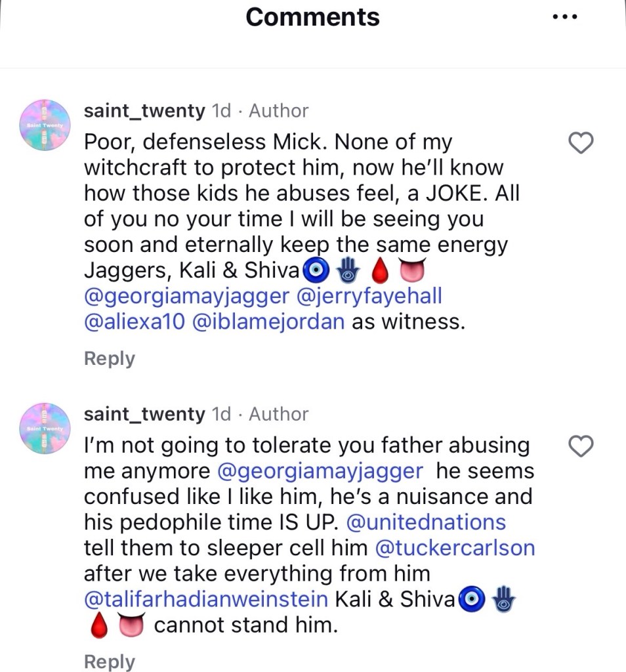
Task: Open @georgiamayjagger mention in first comment
Action: tap(186, 296)
